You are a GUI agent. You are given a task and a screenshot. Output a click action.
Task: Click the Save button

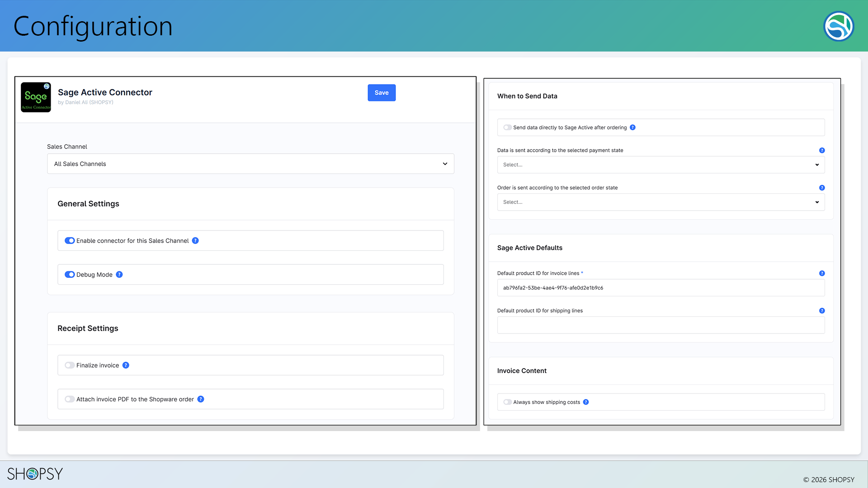tap(382, 93)
